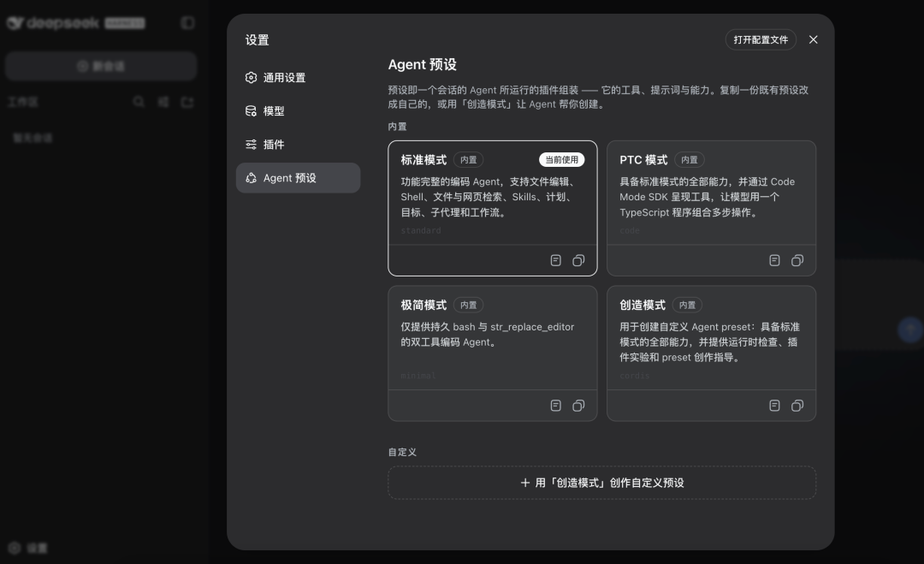Viewport: 924px width, 564px height.
Task: Click the 内置 tag on PTC 模式
Action: click(689, 160)
